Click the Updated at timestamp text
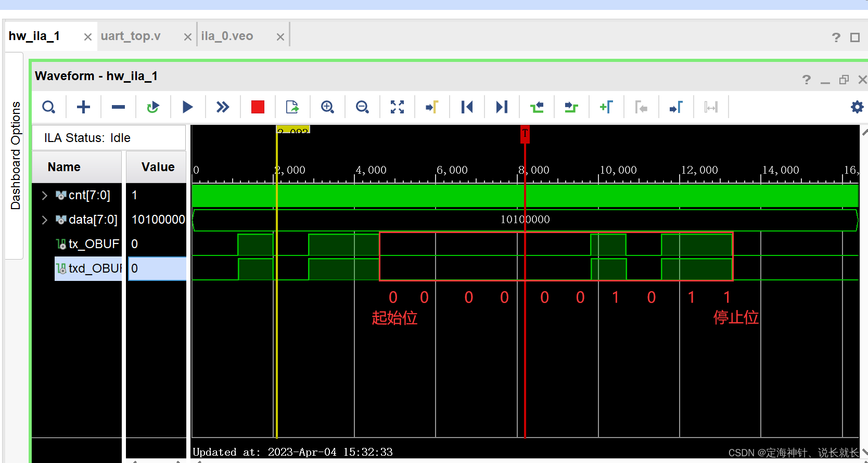Screen dimensions: 868x463 292,452
